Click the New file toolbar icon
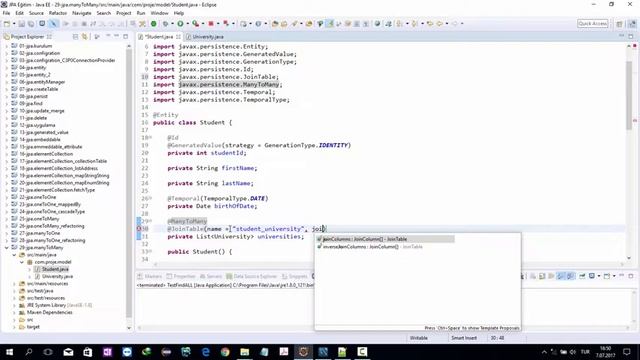 click(x=7, y=24)
